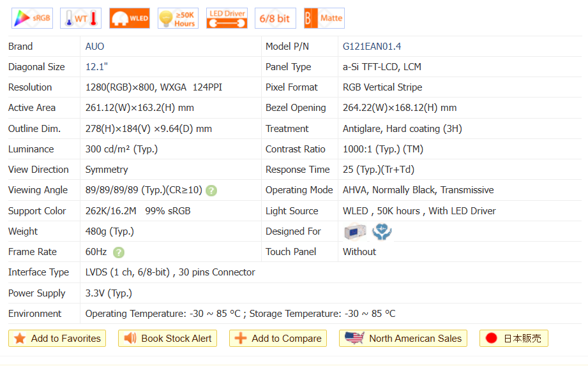Click Add to Compare button

pyautogui.click(x=278, y=339)
